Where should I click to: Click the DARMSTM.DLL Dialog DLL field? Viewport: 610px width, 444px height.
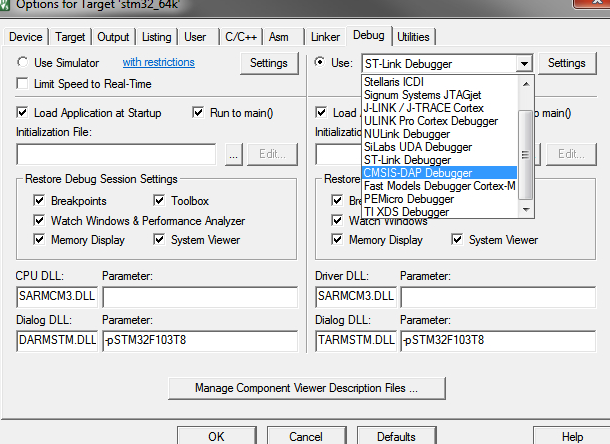pos(57,340)
